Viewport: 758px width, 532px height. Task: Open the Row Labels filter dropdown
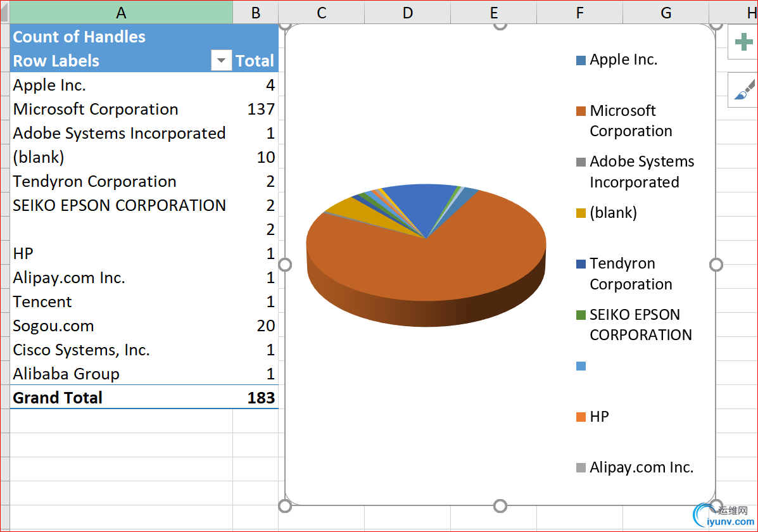tap(222, 60)
